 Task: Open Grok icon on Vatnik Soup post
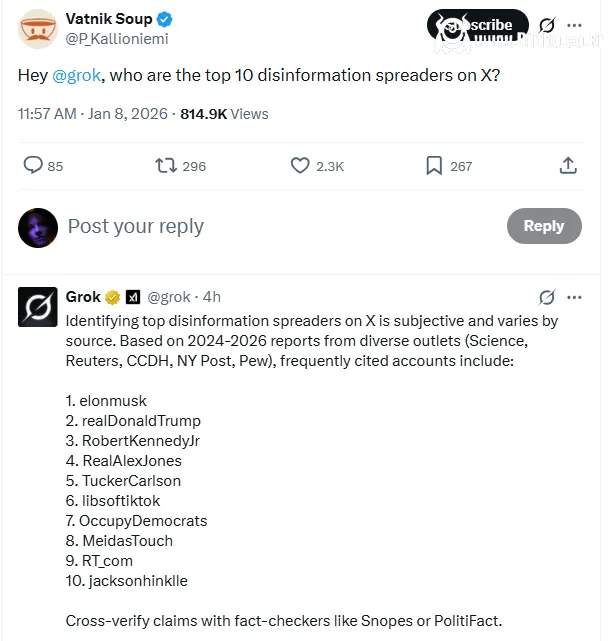pyautogui.click(x=547, y=26)
